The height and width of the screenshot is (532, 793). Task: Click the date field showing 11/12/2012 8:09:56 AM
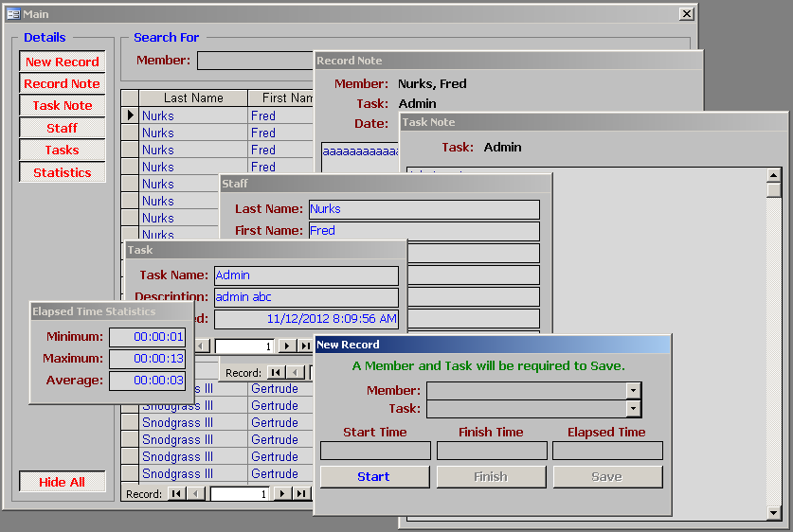[x=306, y=319]
